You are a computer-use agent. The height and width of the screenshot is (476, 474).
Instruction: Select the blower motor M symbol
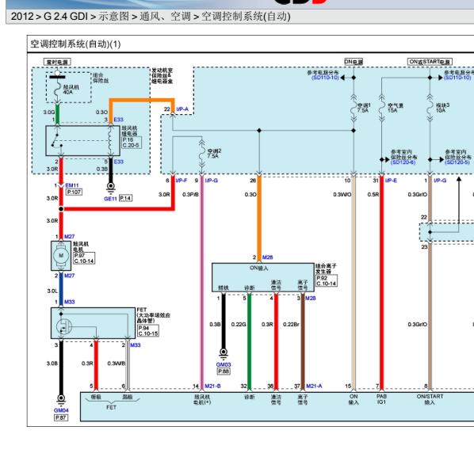point(61,256)
